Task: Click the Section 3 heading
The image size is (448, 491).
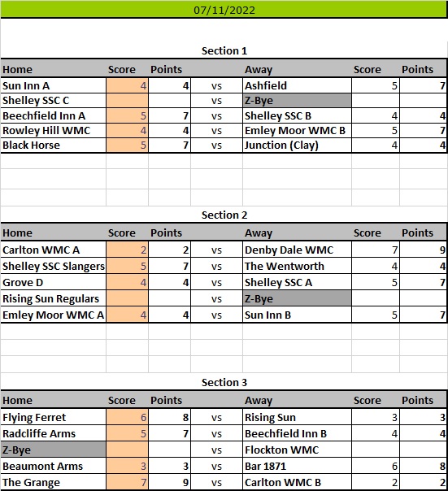Action: [x=224, y=382]
